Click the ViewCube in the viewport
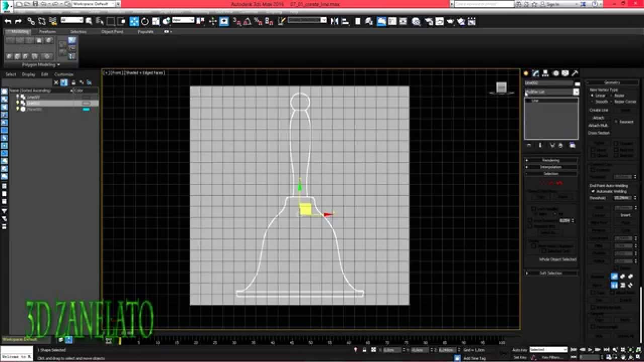This screenshot has width=644, height=362. point(501,87)
